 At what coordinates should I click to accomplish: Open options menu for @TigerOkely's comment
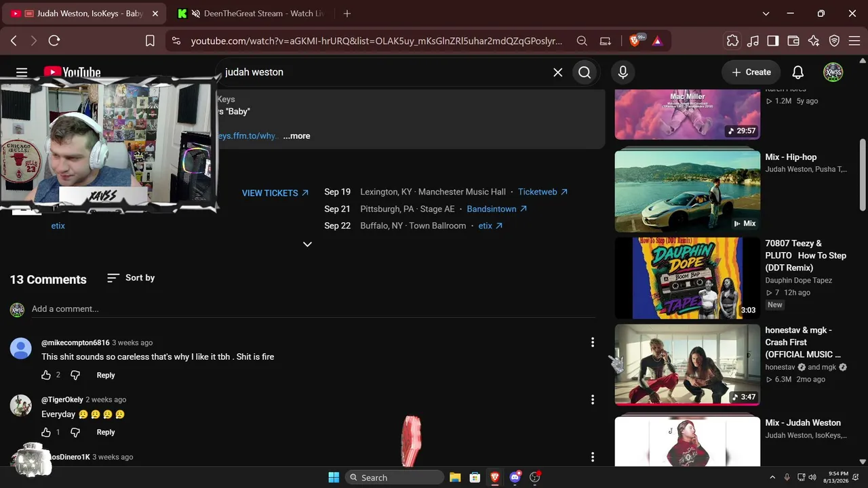click(x=593, y=399)
